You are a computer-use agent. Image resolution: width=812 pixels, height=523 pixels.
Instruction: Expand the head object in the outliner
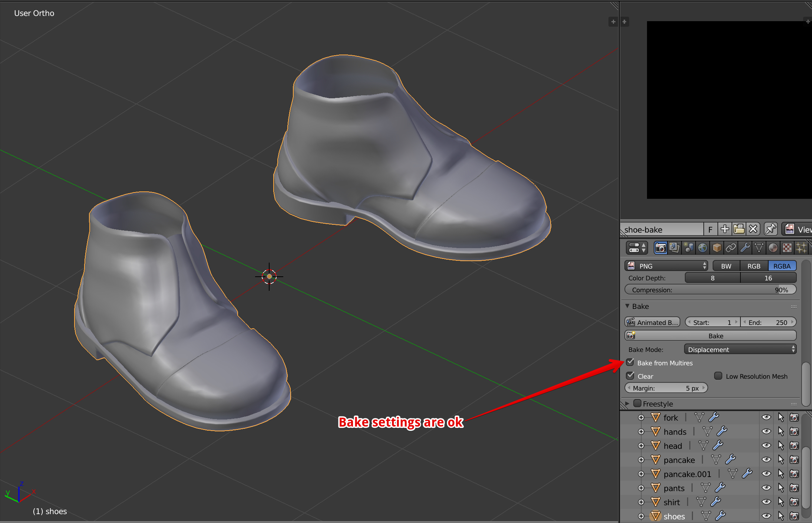click(x=641, y=445)
